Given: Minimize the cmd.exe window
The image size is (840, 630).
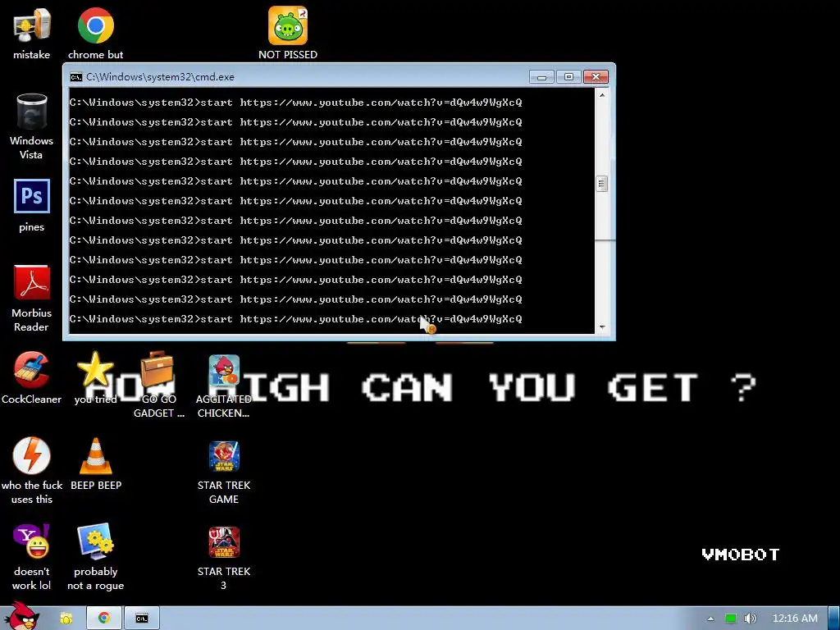Looking at the screenshot, I should (541, 77).
